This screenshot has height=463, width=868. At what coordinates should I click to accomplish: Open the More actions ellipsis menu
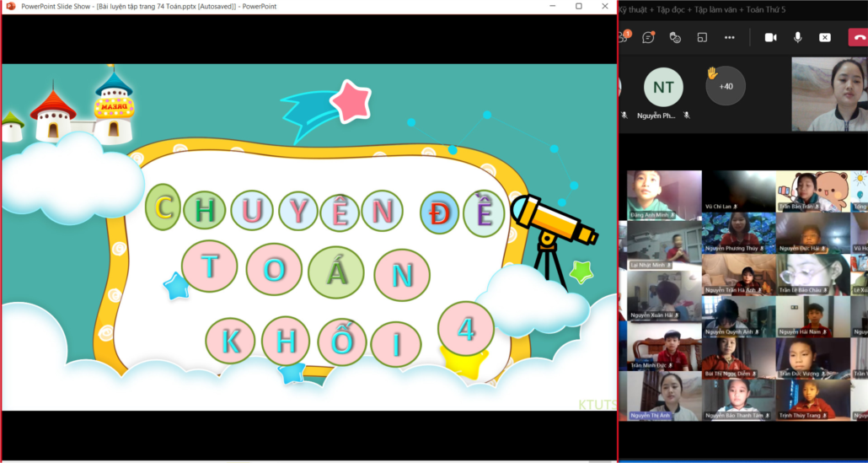tap(730, 37)
